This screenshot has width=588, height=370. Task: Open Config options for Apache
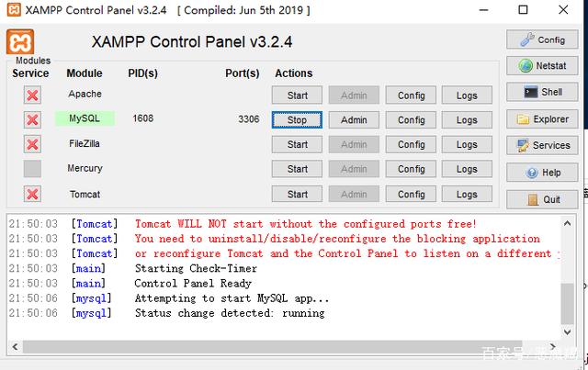tap(411, 95)
